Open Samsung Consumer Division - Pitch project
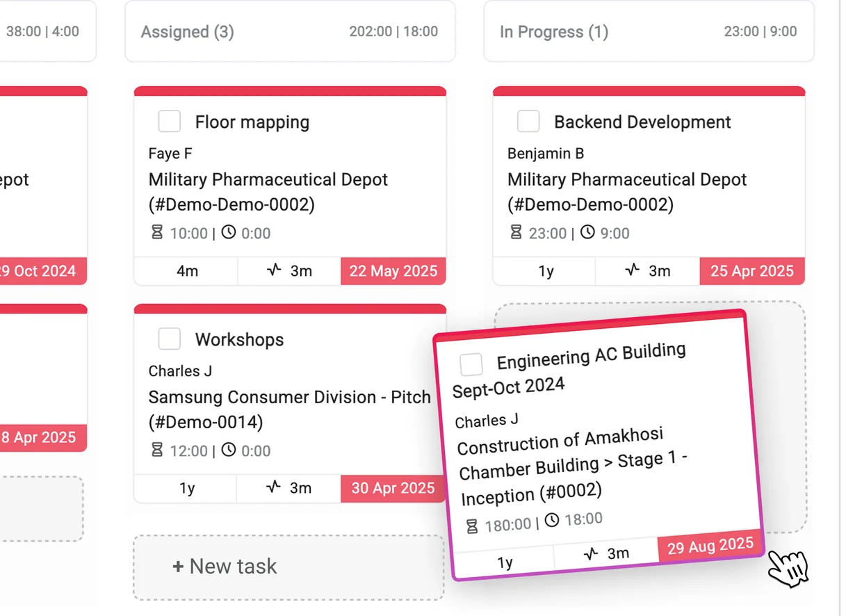Screen dimensions: 862x616 pyautogui.click(x=289, y=410)
